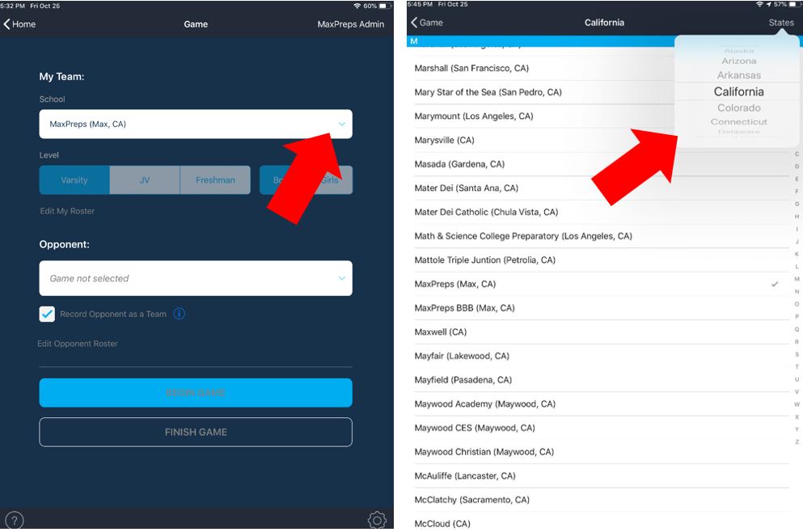Image resolution: width=803 pixels, height=532 pixels.
Task: Open the settings gear icon
Action: 377,520
